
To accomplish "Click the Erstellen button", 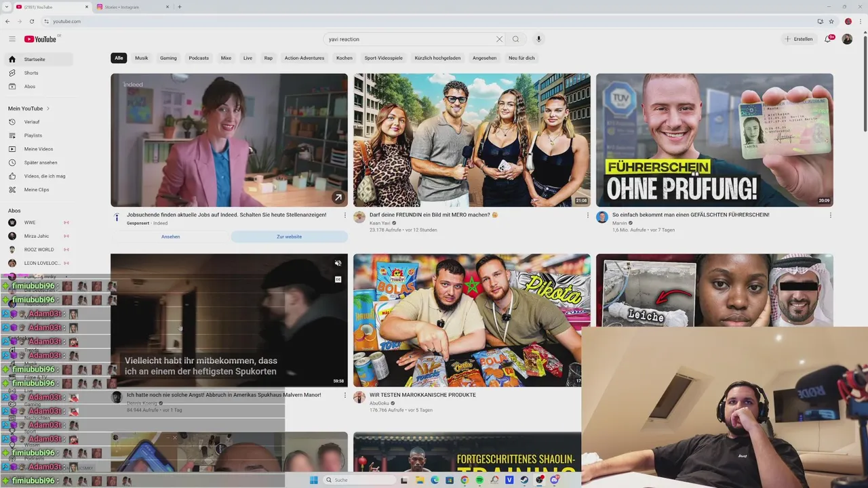I will (799, 39).
